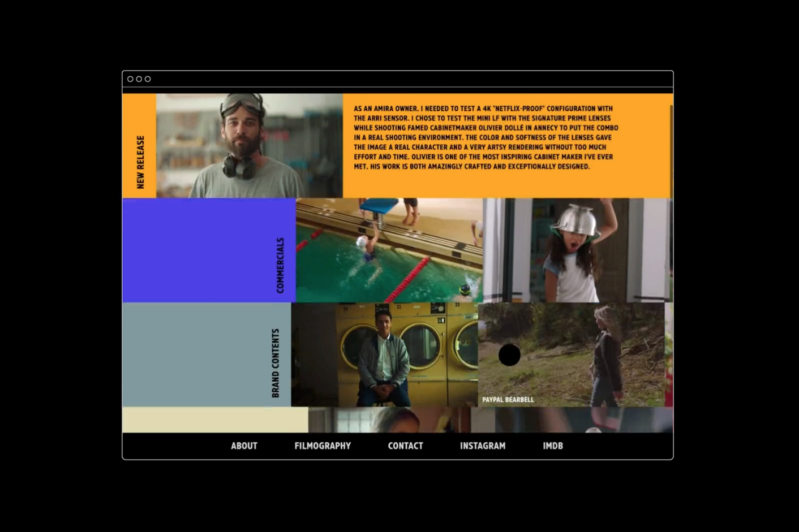Click the Paypal Bearbell caption text

[x=508, y=400]
